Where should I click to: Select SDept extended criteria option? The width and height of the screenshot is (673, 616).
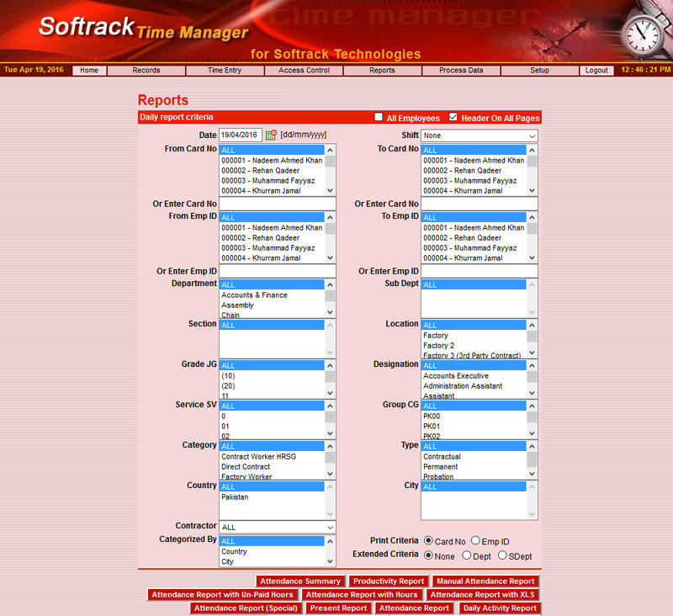pos(502,555)
